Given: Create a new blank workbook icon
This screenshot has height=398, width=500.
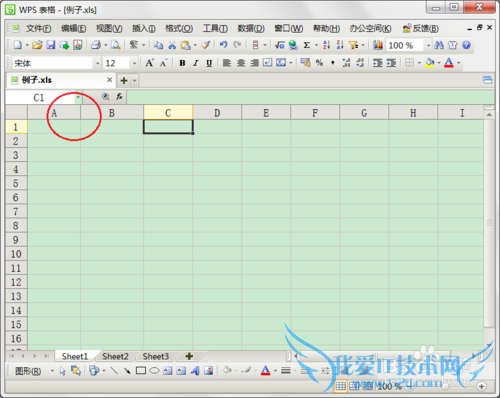Looking at the screenshot, I should click(x=18, y=45).
